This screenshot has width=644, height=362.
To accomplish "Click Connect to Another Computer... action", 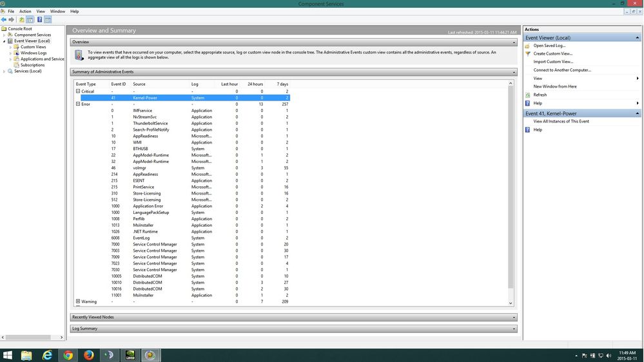I will point(562,70).
